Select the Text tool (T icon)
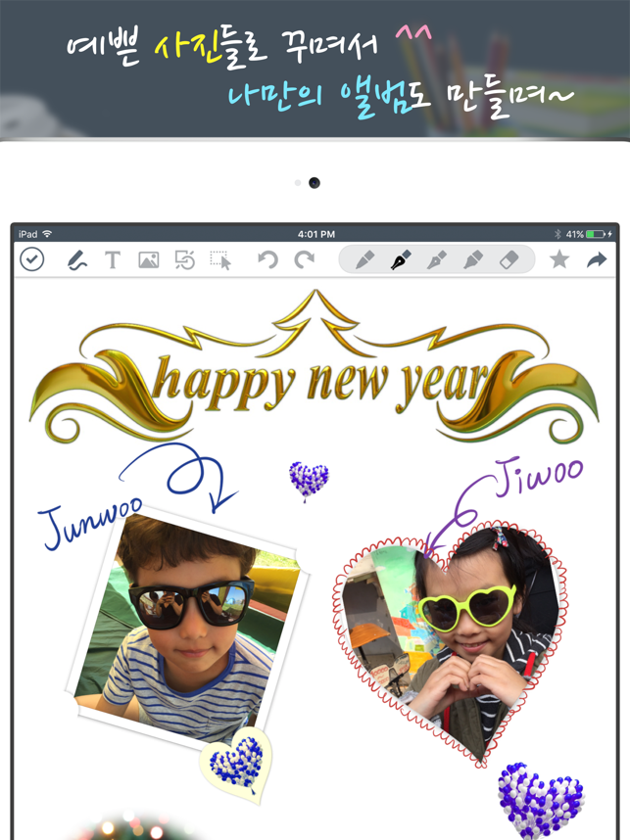Image resolution: width=630 pixels, height=840 pixels. click(113, 260)
